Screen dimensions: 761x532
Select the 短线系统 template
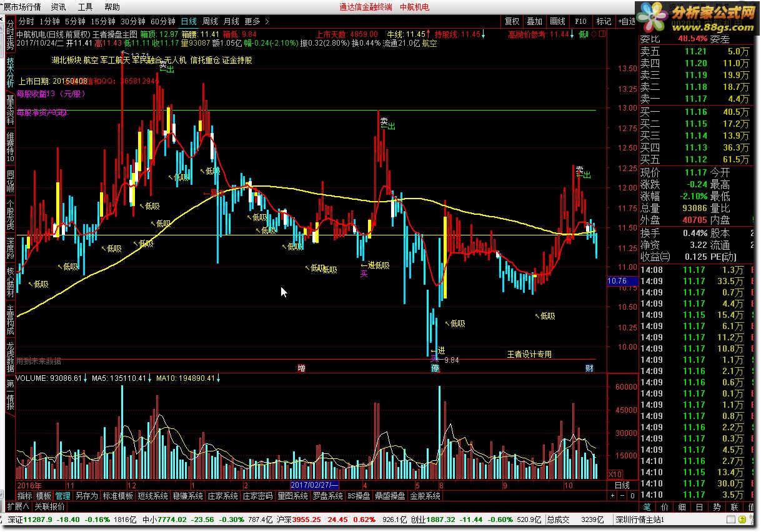click(x=152, y=496)
